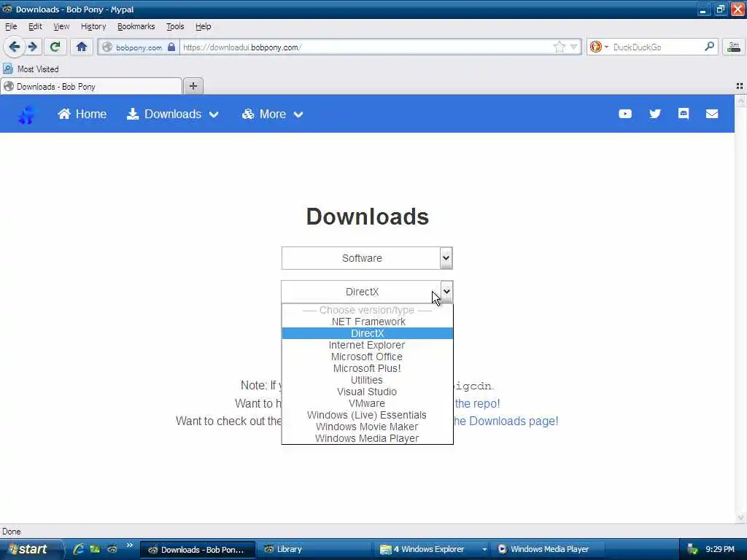Click the Bob Pony site logo

27,114
